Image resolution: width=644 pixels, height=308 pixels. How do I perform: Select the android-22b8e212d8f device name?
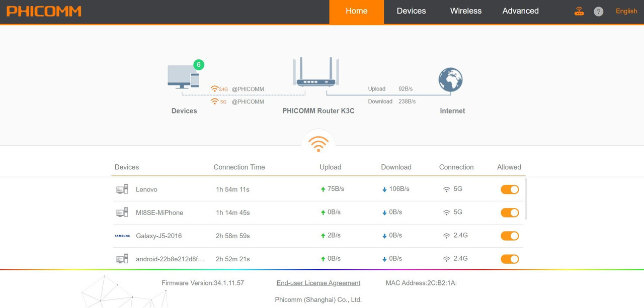click(170, 259)
